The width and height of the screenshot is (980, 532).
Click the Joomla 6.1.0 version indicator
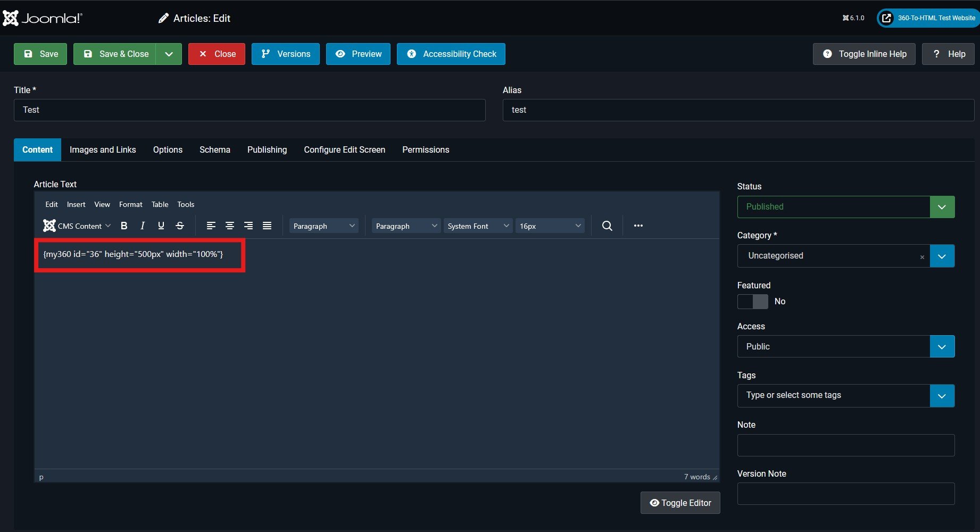[853, 18]
